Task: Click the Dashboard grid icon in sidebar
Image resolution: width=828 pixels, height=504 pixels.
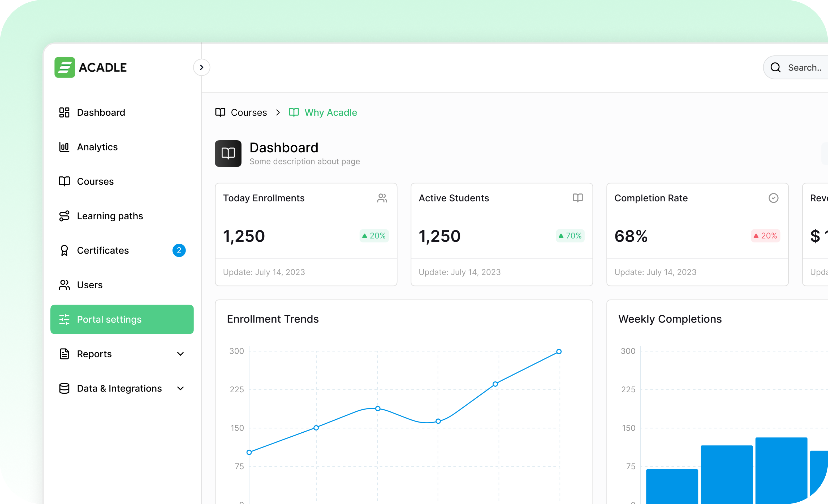Action: (64, 112)
